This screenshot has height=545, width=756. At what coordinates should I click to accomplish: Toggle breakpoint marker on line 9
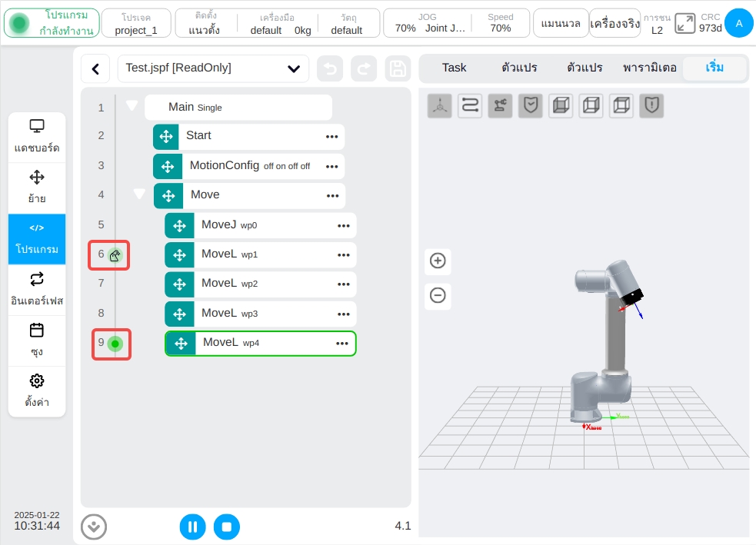pos(115,344)
